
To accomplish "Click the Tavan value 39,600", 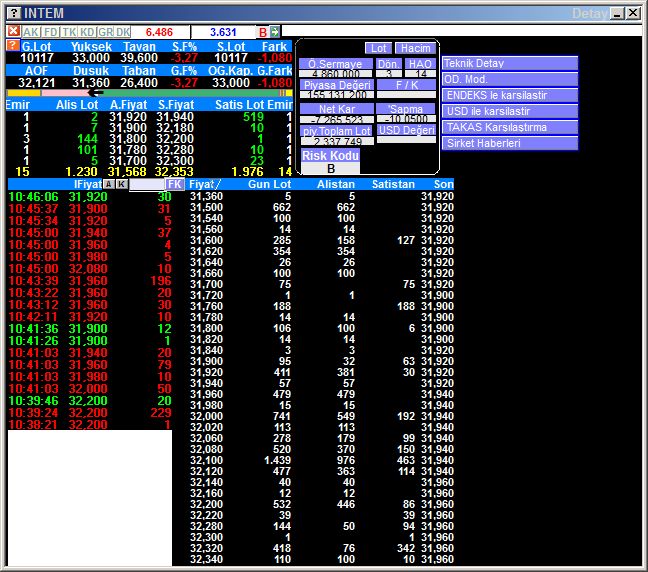I will (x=139, y=58).
